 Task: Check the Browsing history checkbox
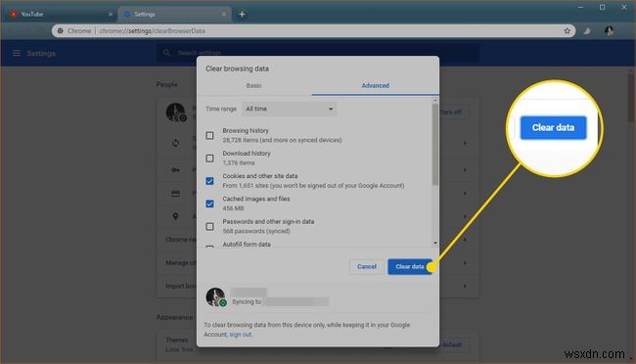tap(209, 136)
